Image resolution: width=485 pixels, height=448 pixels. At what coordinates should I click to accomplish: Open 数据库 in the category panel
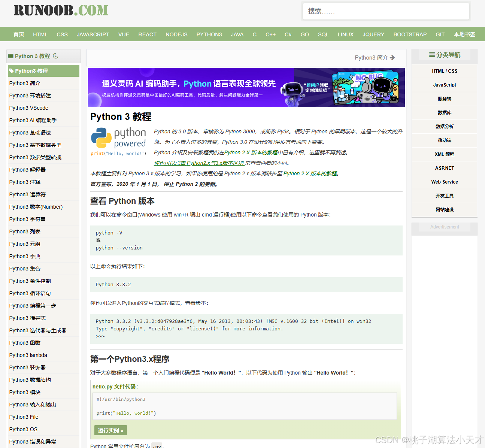coord(445,113)
